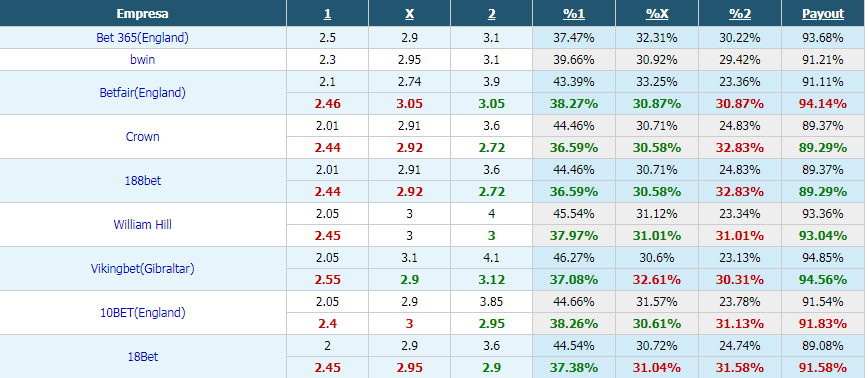Select Vikingbet's red 2.55 home odds
Viewport: 868px width, 378px height.
coord(327,280)
